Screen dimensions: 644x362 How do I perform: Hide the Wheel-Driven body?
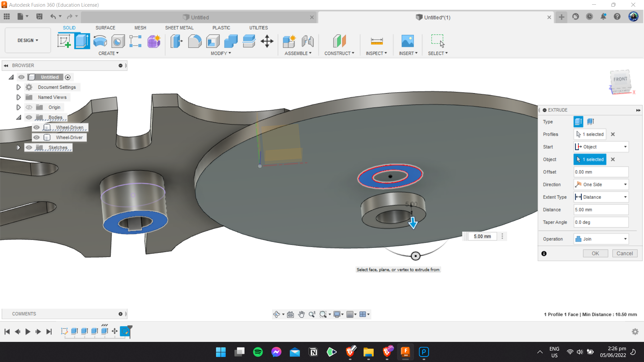37,127
